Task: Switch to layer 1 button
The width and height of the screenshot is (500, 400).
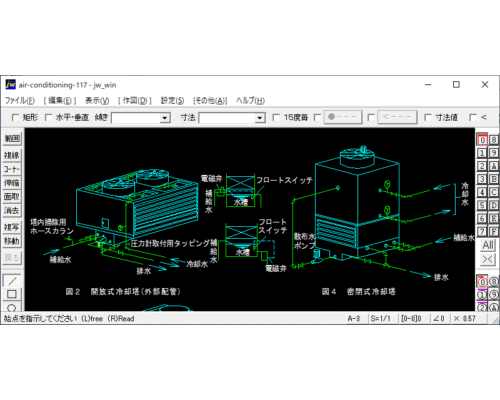Action: coord(482,153)
